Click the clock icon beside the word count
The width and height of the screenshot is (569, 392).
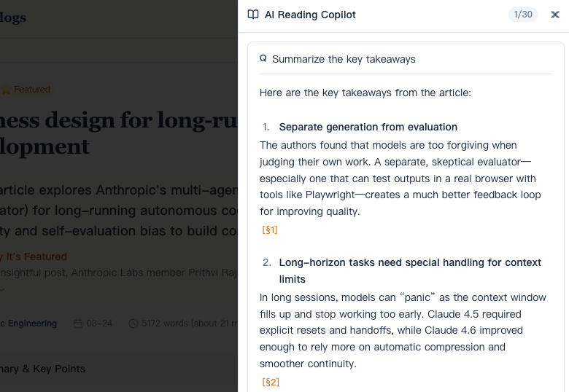pyautogui.click(x=133, y=324)
